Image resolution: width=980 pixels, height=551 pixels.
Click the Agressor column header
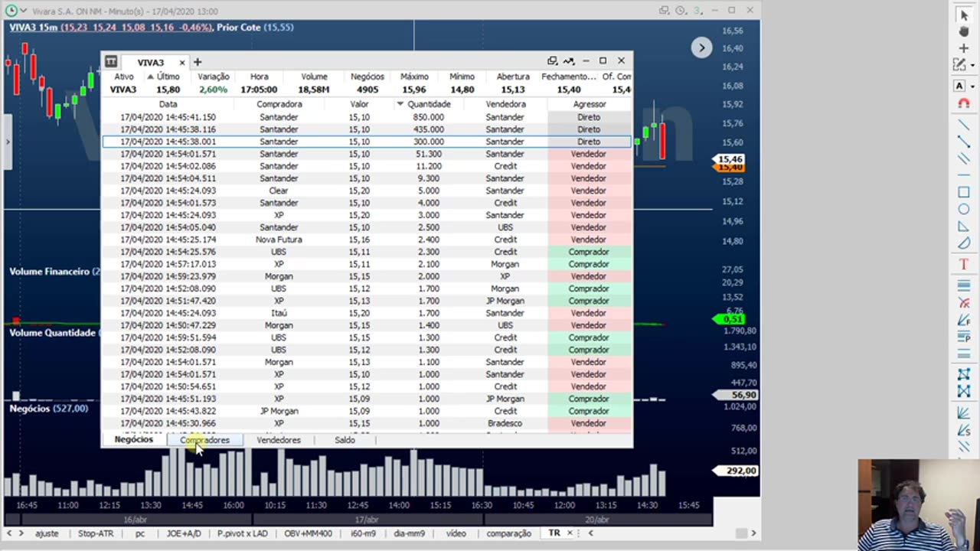point(590,104)
